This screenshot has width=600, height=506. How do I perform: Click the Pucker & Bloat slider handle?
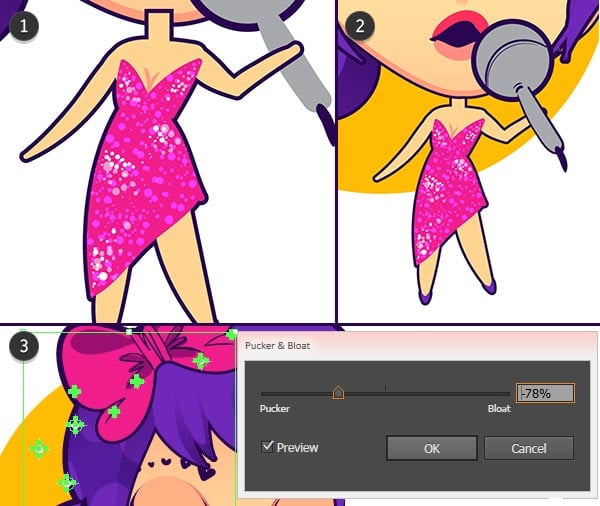tap(338, 393)
